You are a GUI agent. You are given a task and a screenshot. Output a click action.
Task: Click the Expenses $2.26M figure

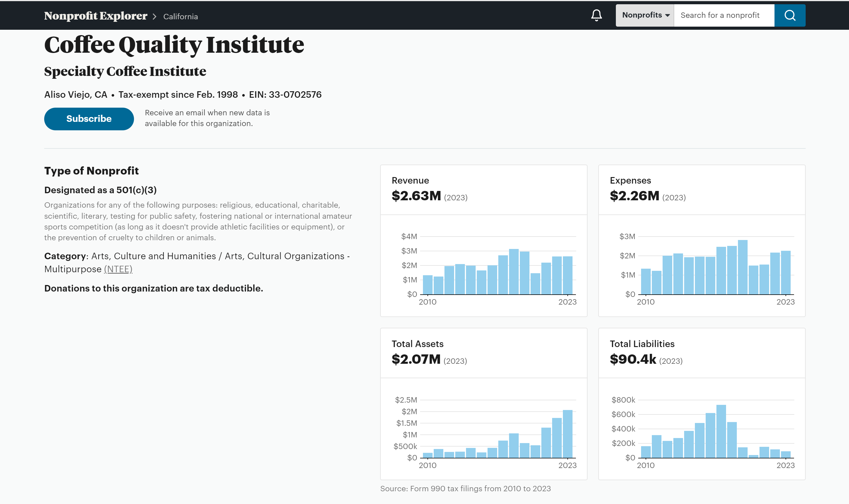(634, 196)
